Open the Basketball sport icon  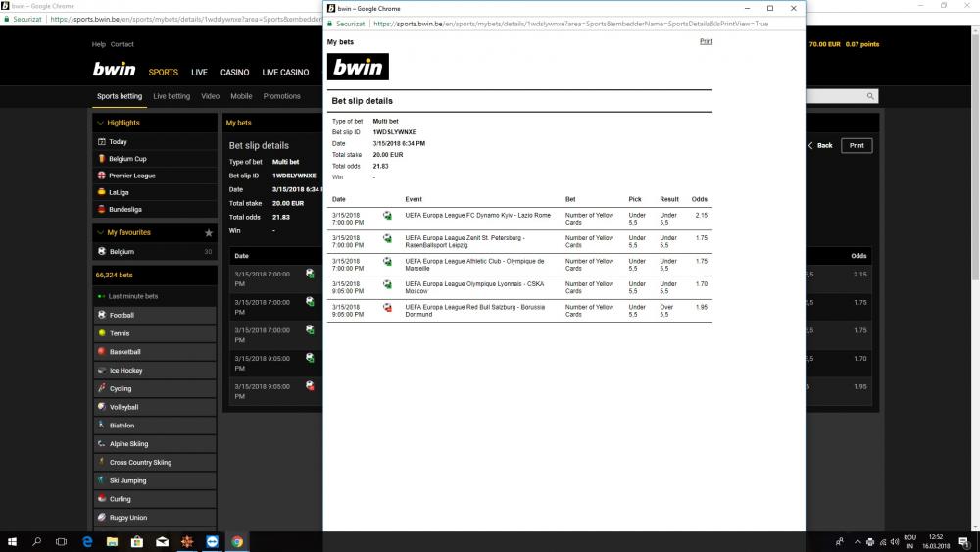point(102,352)
